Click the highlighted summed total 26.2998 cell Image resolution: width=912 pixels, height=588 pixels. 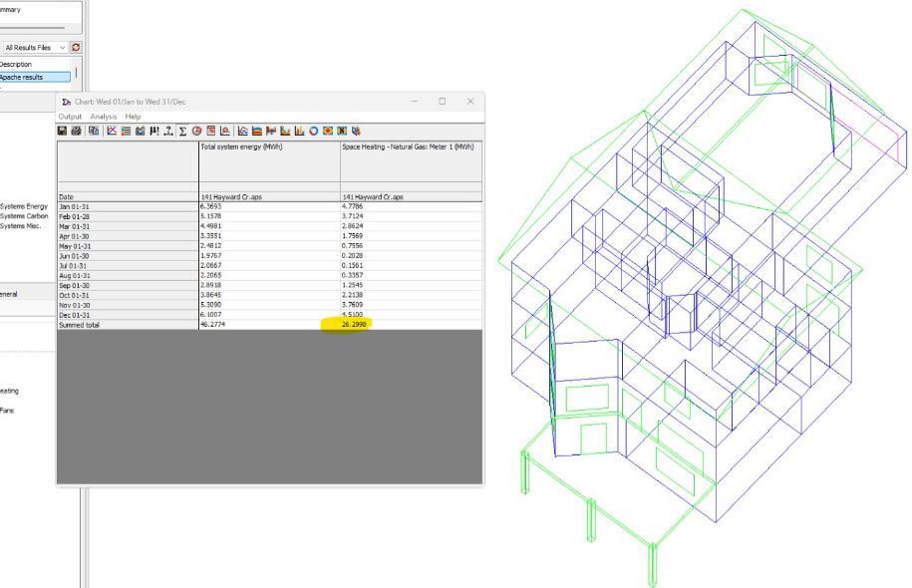click(352, 325)
